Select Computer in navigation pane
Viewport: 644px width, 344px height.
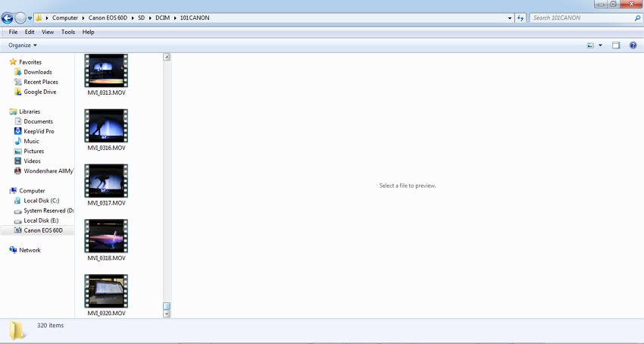tap(32, 191)
